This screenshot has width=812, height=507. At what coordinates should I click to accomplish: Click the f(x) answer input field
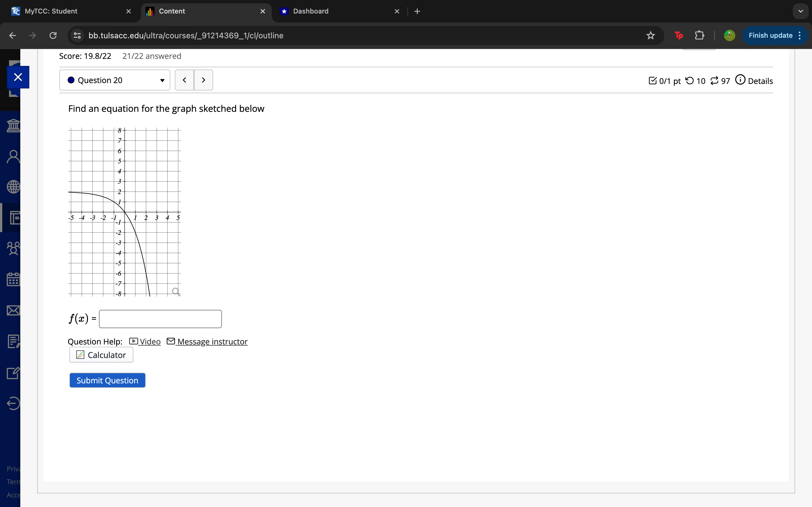tap(160, 319)
